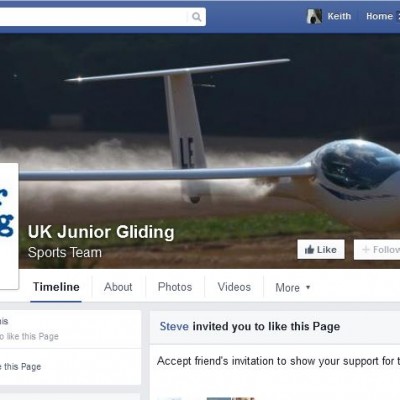
Task: Go to the Home link
Action: [379, 16]
